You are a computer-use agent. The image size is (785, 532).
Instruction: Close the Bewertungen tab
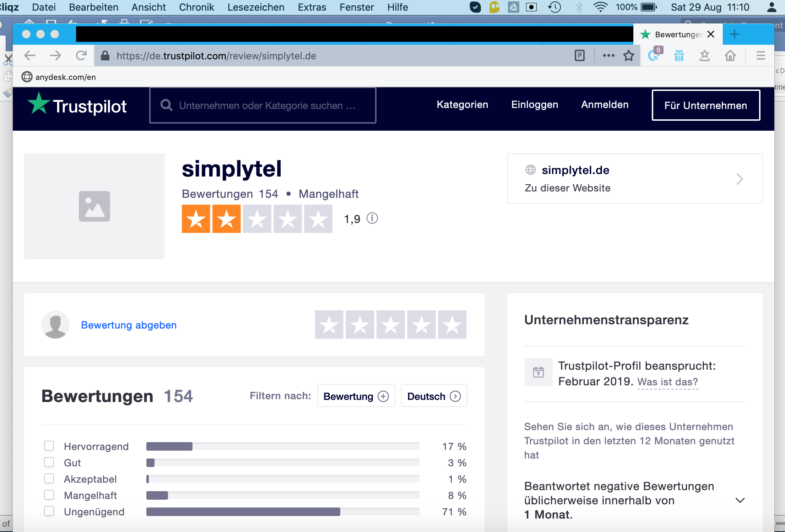[710, 34]
